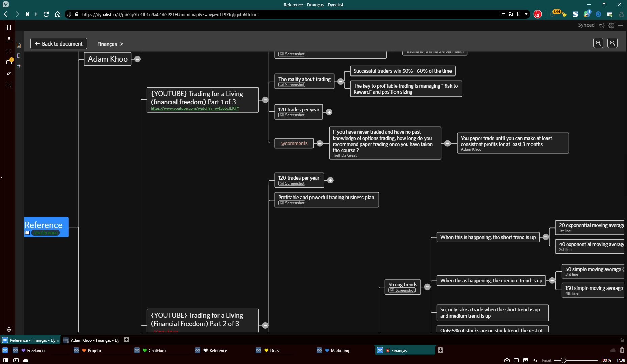
Task: Open the Downloads panel
Action: (x=9, y=39)
